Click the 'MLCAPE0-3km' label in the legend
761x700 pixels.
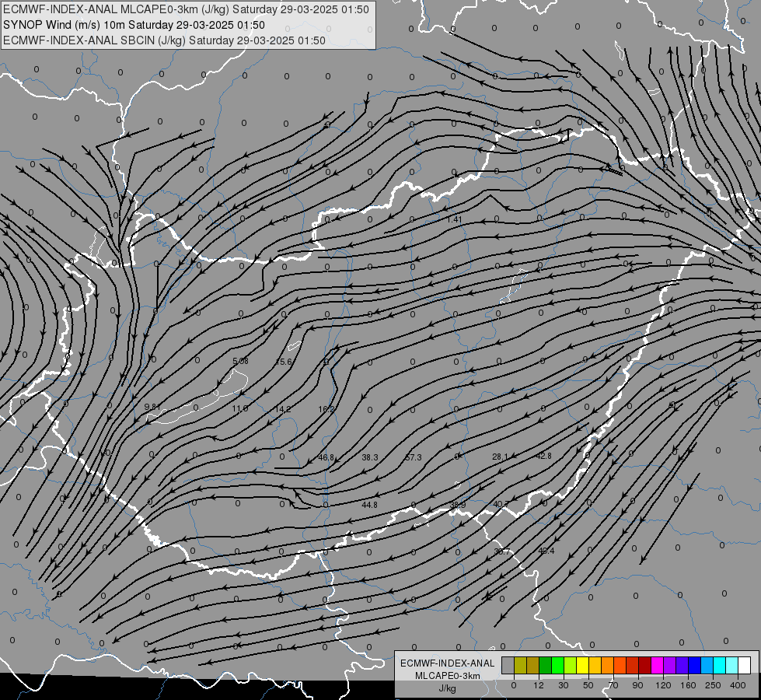(x=448, y=675)
